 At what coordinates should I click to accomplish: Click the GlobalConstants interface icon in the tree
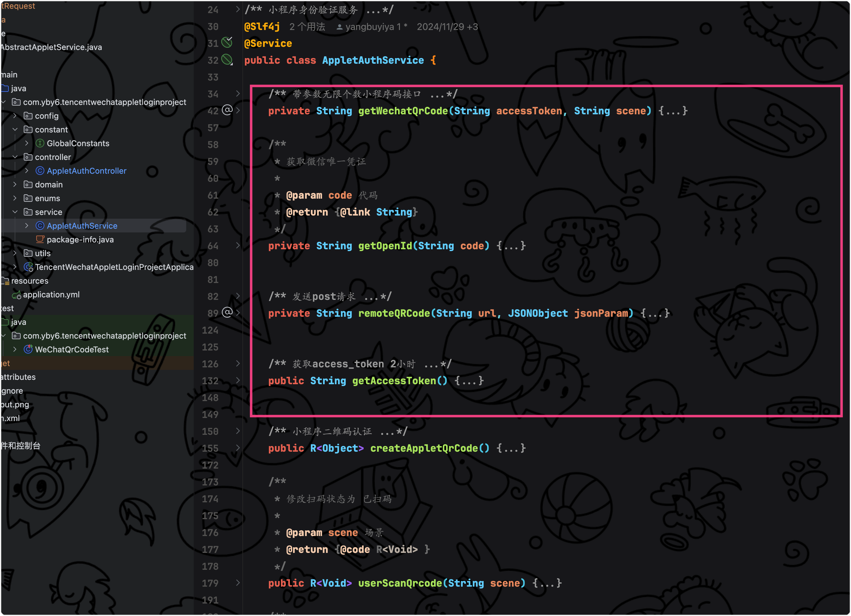[x=40, y=143]
